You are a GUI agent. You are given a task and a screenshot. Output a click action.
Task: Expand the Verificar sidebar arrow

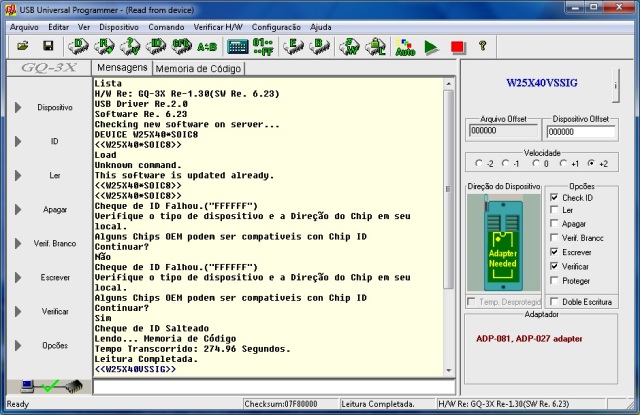18,312
